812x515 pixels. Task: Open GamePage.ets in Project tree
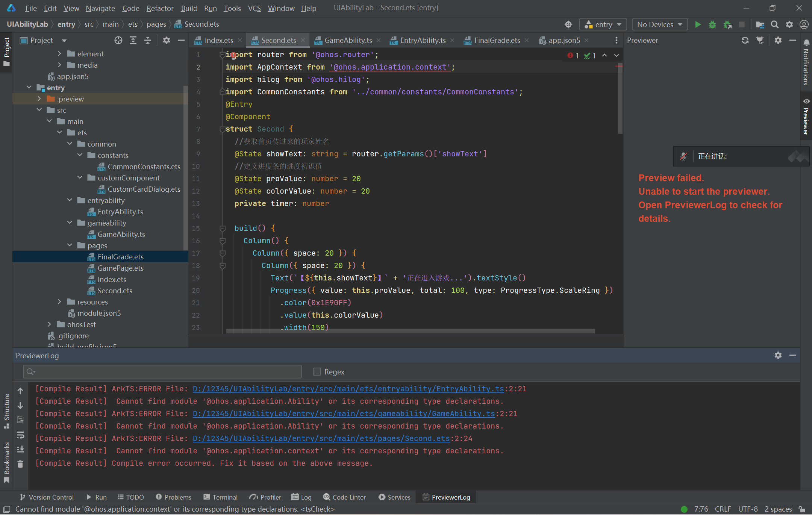point(120,268)
